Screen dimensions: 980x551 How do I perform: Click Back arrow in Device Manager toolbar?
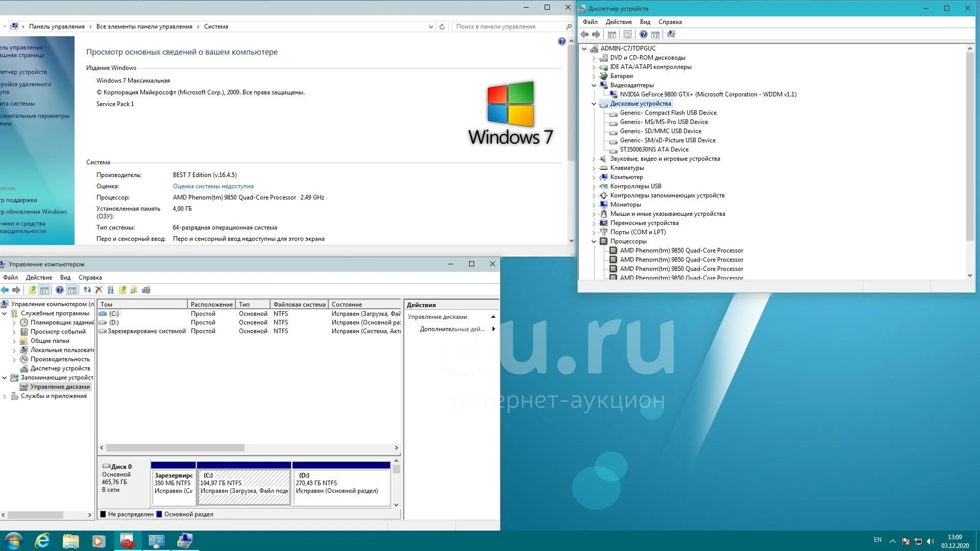(584, 34)
